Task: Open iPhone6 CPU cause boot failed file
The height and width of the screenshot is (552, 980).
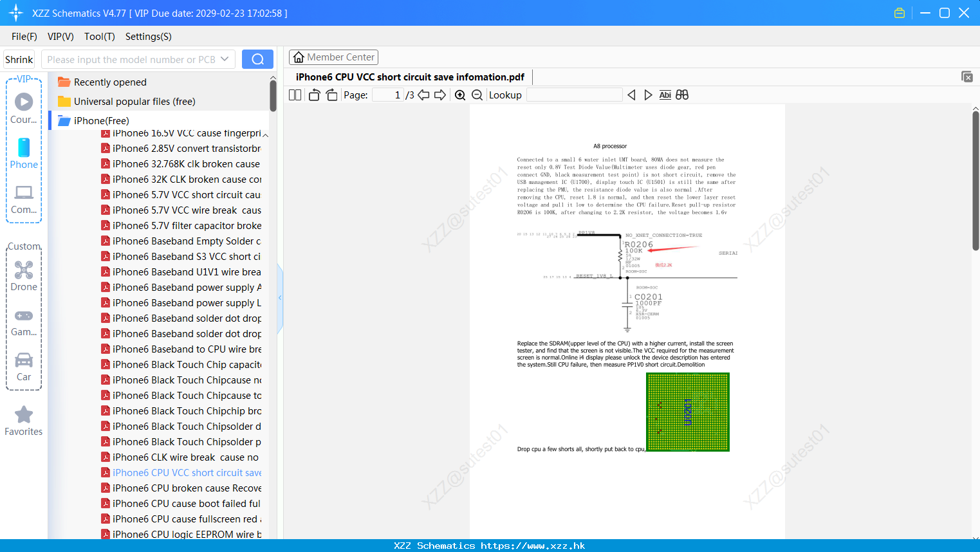Action: coord(181,504)
